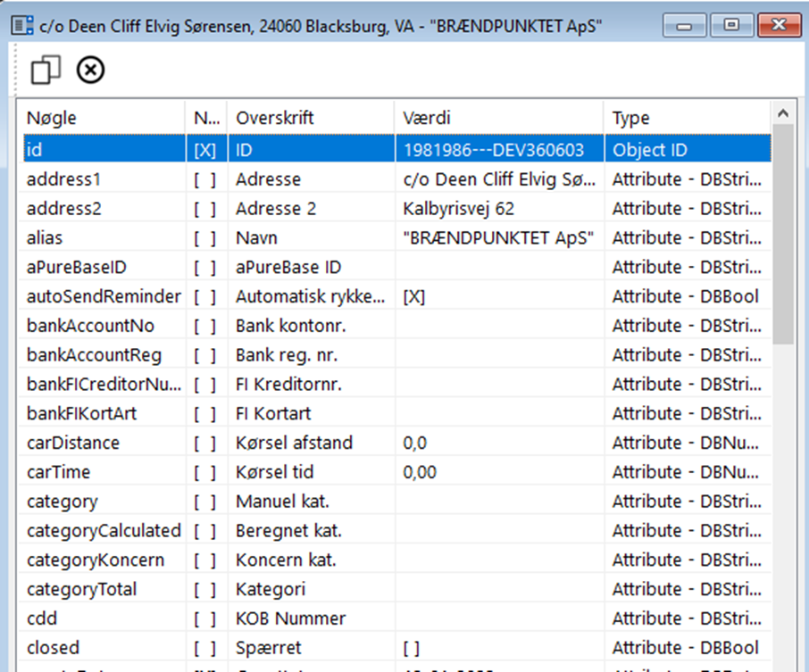Image resolution: width=809 pixels, height=672 pixels.
Task: Click the circled X cancel icon
Action: click(91, 70)
